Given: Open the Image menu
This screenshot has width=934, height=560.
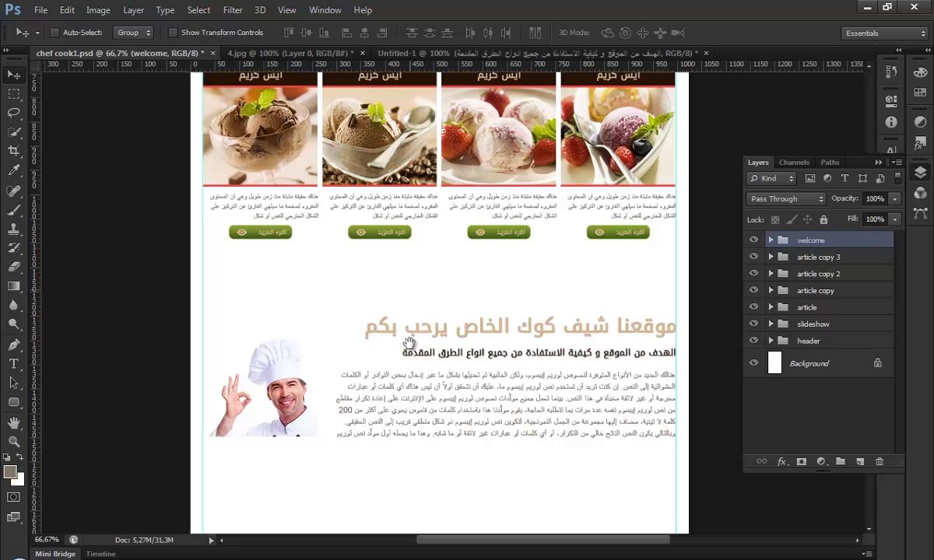Looking at the screenshot, I should coord(98,10).
